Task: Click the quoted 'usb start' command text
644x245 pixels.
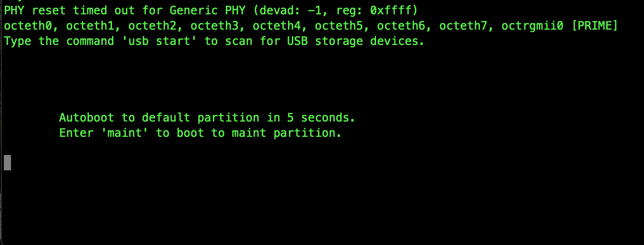Action: 159,41
